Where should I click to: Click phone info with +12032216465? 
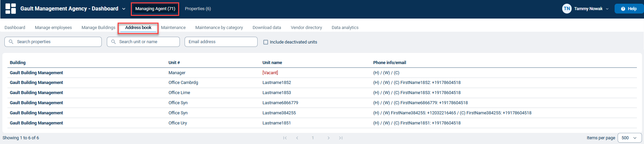452,113
